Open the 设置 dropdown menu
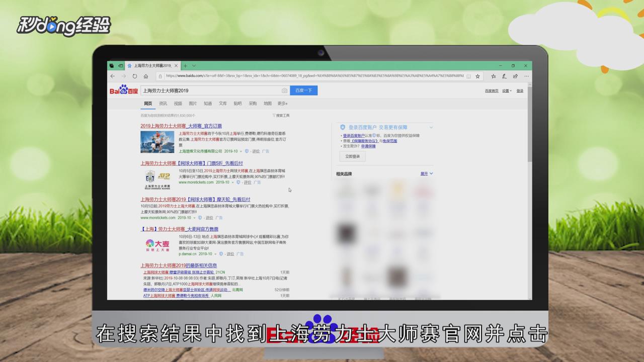Screen dimensions: 644x362 coord(507,91)
